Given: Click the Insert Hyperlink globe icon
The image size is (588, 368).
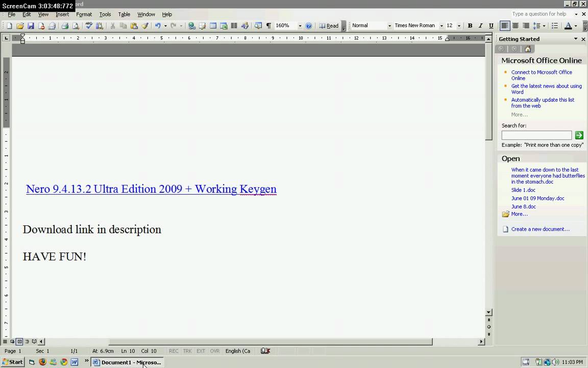Looking at the screenshot, I should click(191, 26).
